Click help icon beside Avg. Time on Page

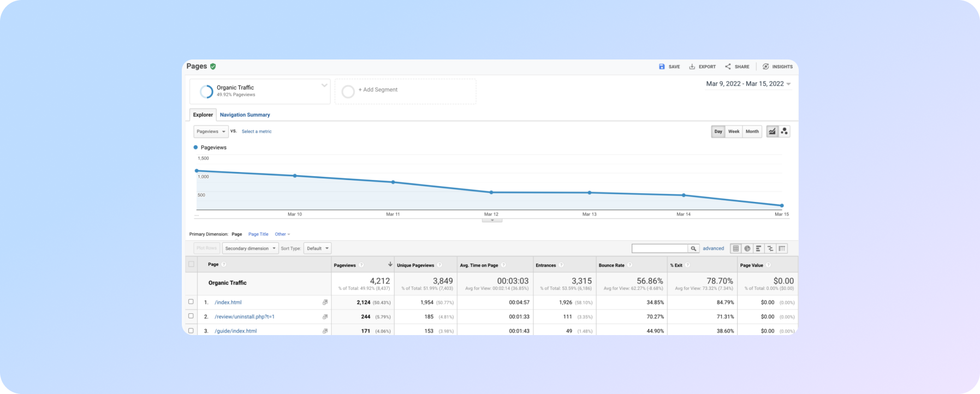point(503,265)
